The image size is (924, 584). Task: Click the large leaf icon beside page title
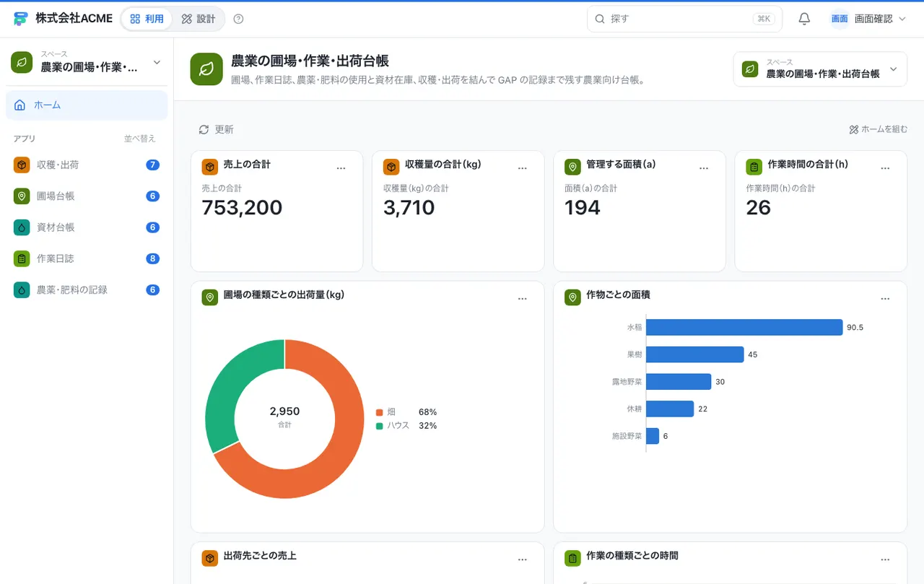[x=206, y=69]
